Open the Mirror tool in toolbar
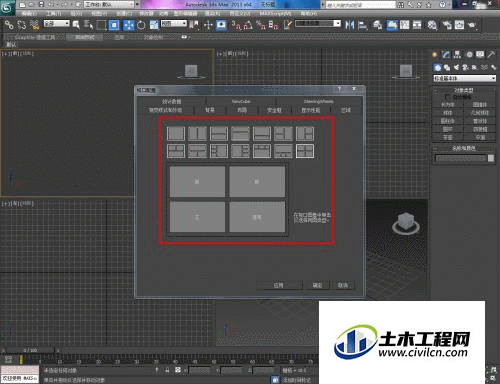500x384 pixels. point(349,25)
